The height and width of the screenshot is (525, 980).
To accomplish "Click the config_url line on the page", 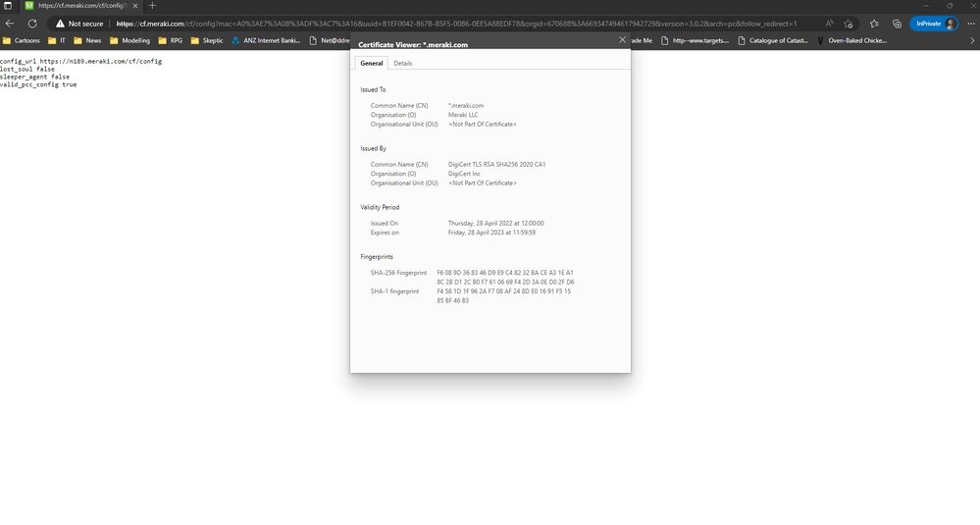I will click(80, 61).
